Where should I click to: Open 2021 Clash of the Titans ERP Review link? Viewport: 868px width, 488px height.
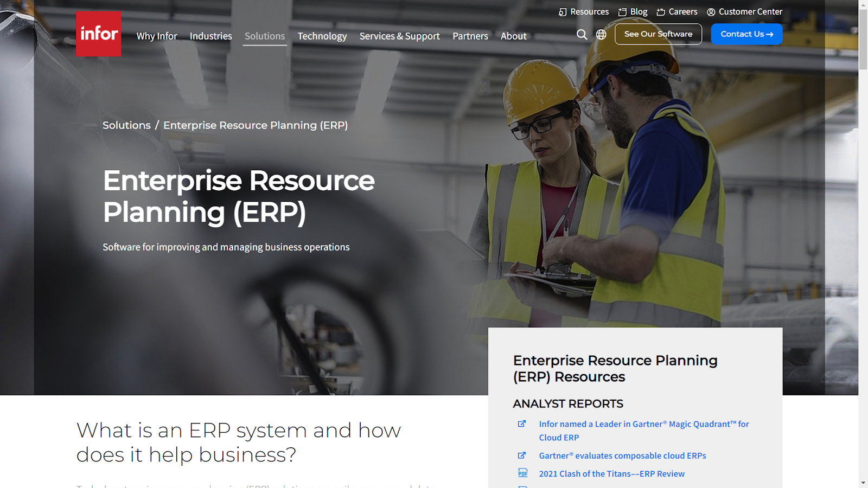point(611,474)
